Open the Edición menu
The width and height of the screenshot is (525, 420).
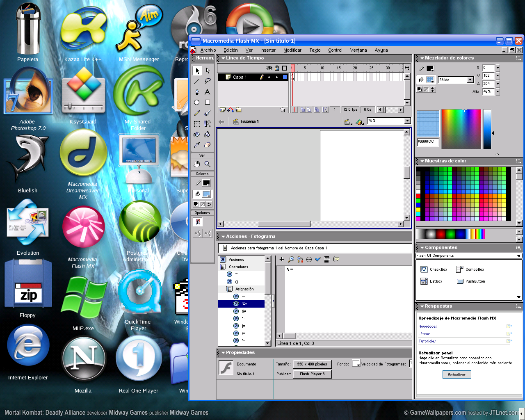point(231,50)
